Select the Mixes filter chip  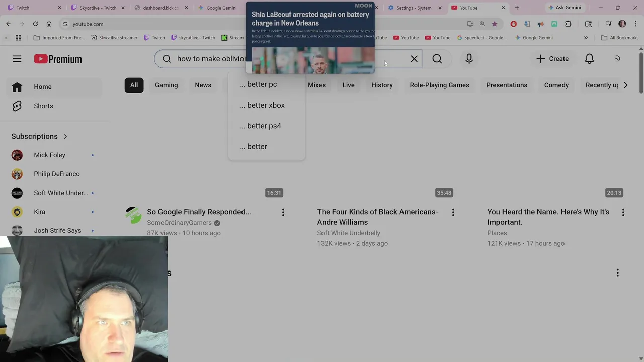point(316,85)
